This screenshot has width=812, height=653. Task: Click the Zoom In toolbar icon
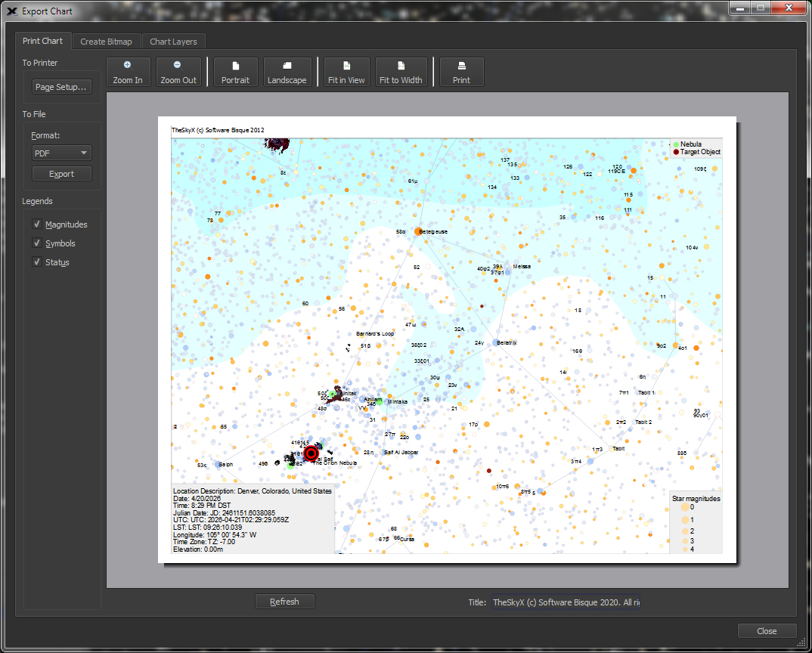click(x=128, y=72)
